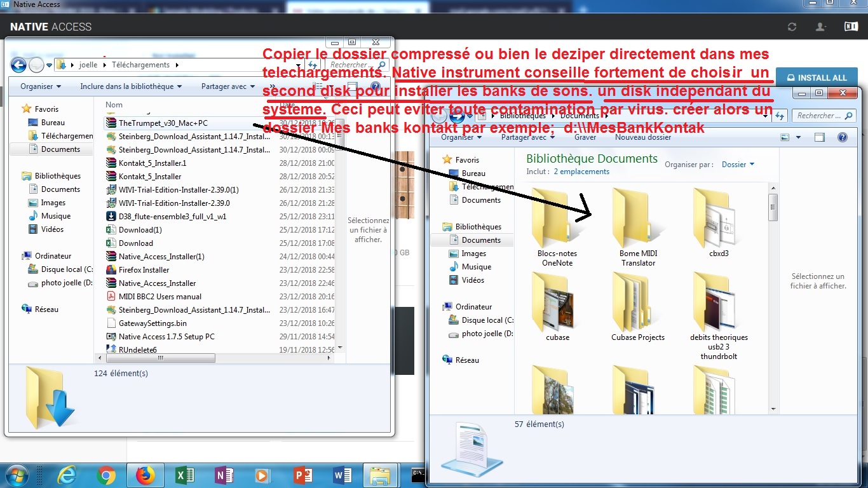Show hidden toolbar commands in Téléchargements window
The image size is (868, 488).
(273, 86)
